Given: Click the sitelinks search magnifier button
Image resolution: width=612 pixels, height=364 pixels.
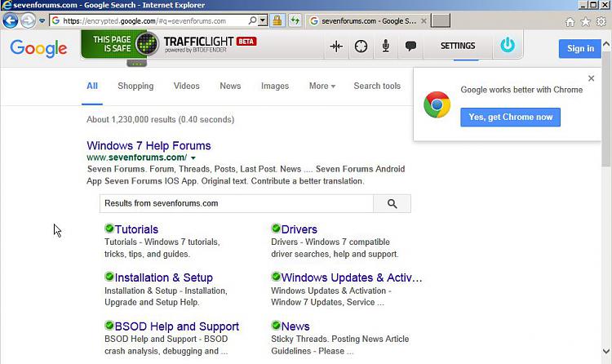Looking at the screenshot, I should click(392, 203).
